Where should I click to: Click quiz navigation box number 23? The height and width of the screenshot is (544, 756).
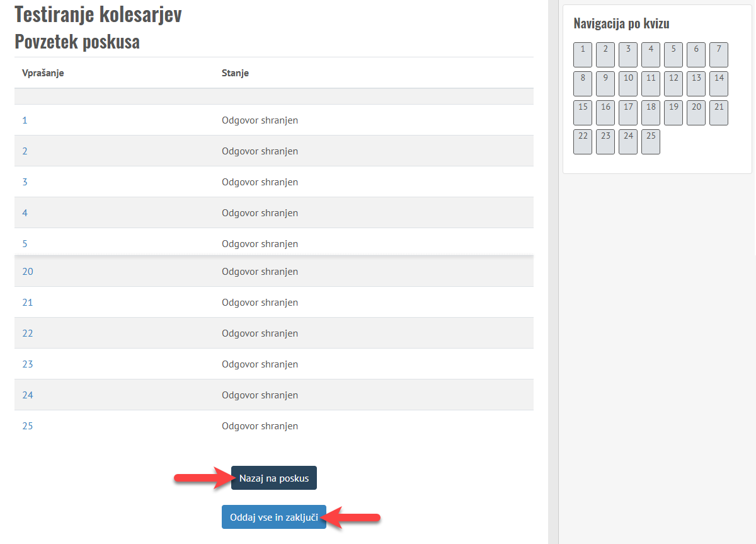[x=605, y=142]
